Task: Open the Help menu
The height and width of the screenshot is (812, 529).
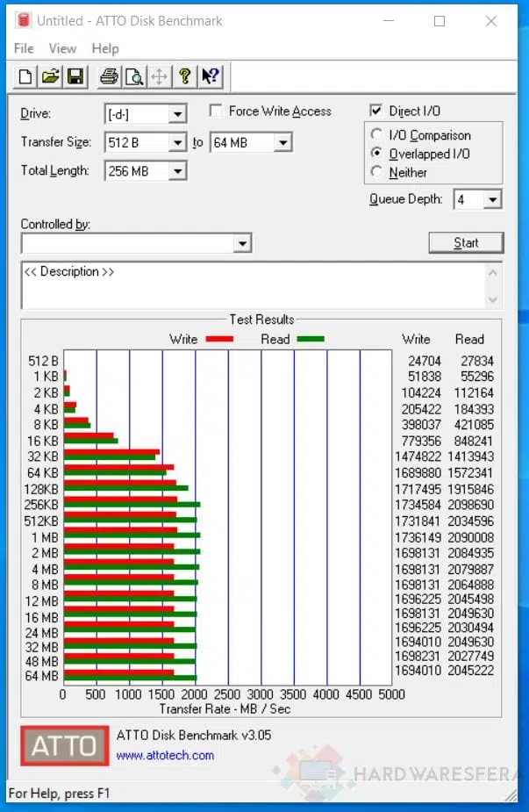Action: [105, 48]
